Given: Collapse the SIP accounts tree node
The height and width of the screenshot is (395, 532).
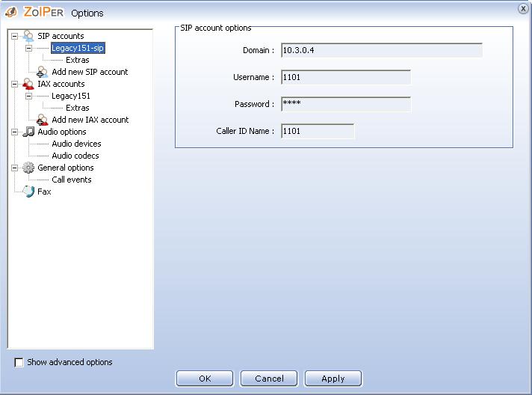Looking at the screenshot, I should [15, 36].
